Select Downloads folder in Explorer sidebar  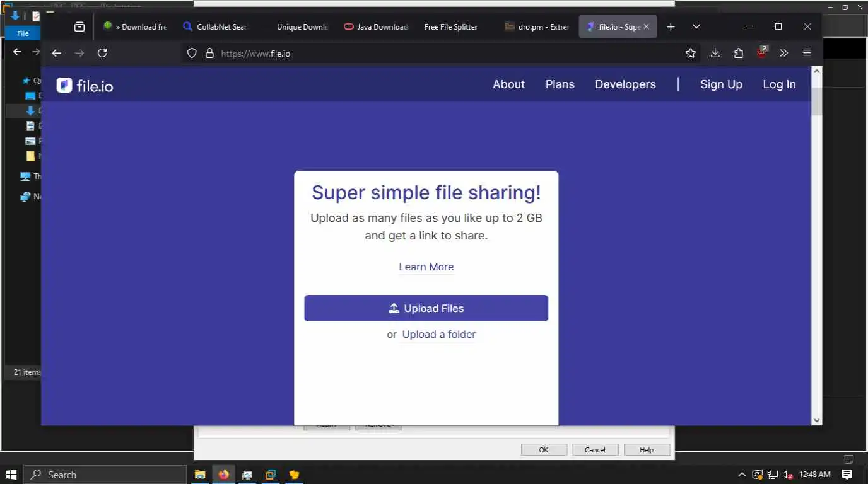click(x=32, y=110)
